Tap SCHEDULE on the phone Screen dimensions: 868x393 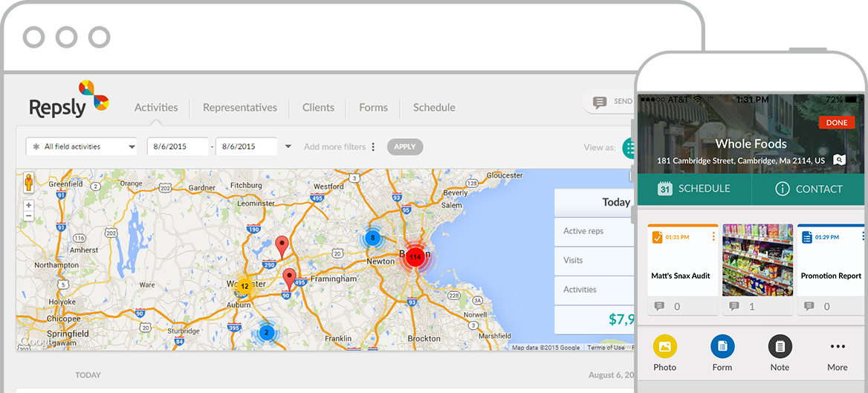[695, 189]
